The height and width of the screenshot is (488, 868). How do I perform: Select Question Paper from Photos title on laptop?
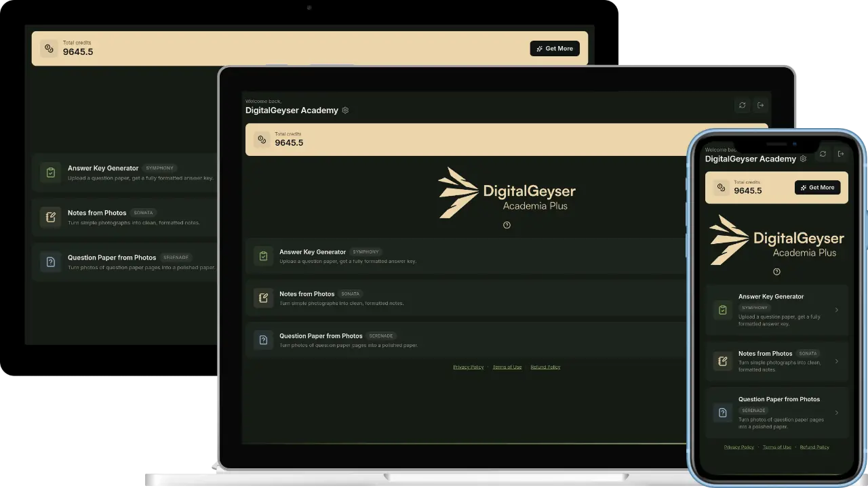[321, 336]
